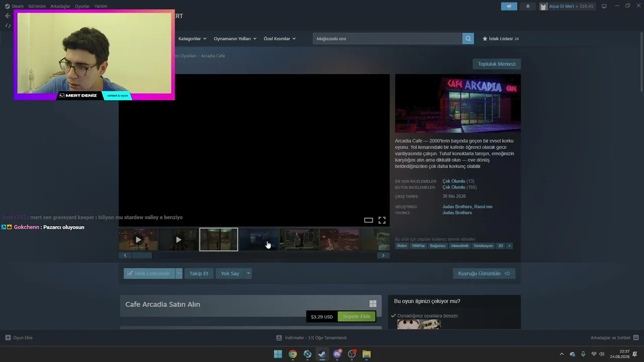This screenshot has width=644, height=362.
Task: Open the blue app icon next to Chrome
Action: [307, 354]
